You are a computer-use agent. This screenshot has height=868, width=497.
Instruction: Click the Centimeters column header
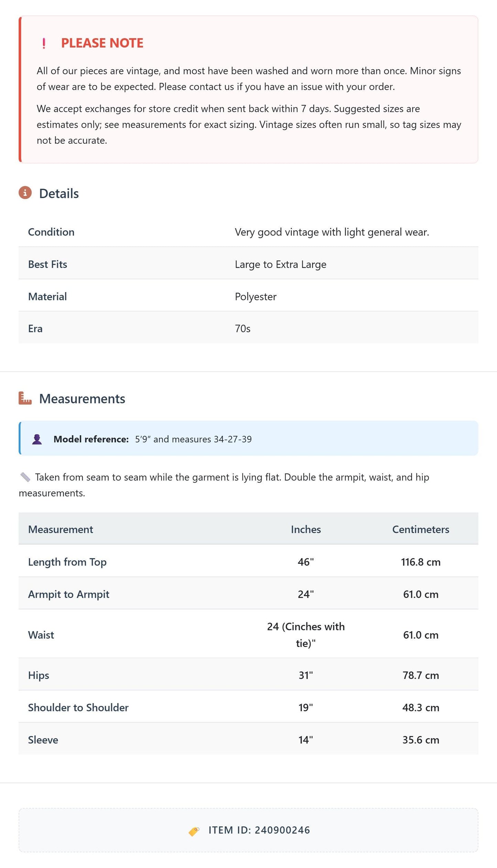click(421, 529)
